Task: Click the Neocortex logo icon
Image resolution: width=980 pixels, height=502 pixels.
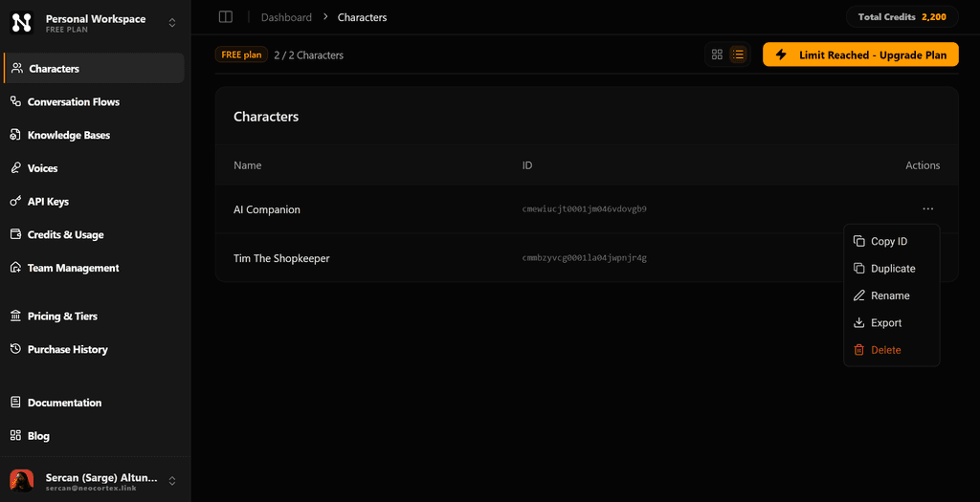Action: pyautogui.click(x=21, y=23)
